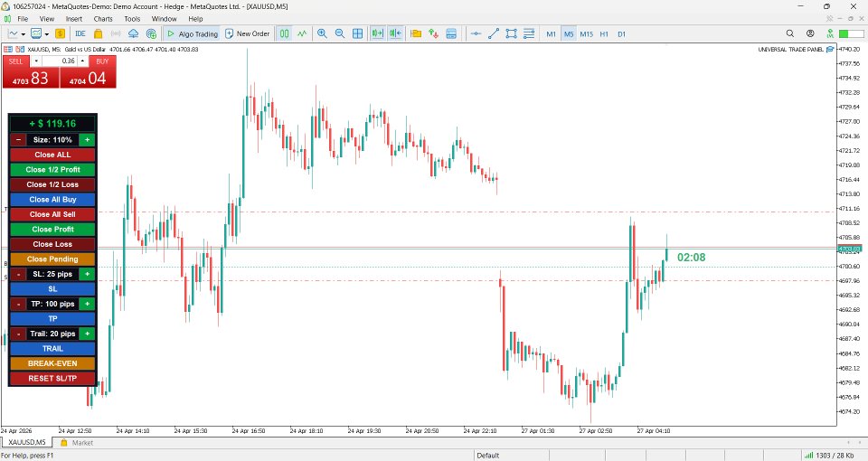This screenshot has width=868, height=461.
Task: Click the RESET SL/TP button
Action: 52,379
